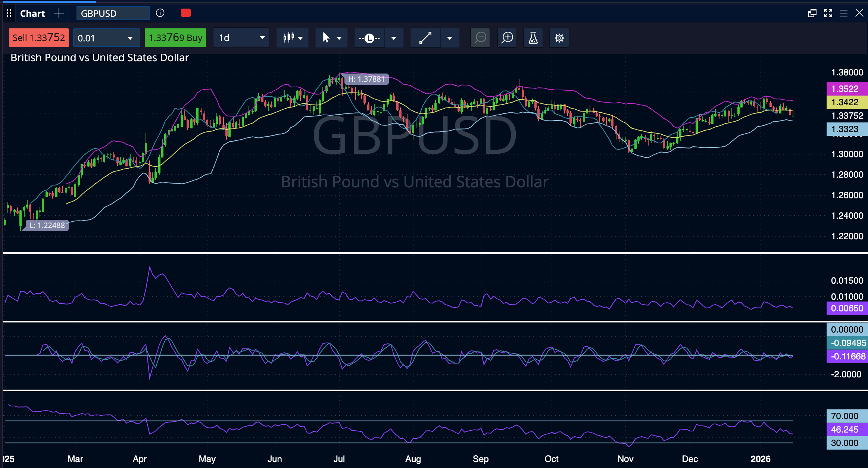Click the Sell 1.33752 button
868x468 pixels.
click(x=38, y=38)
